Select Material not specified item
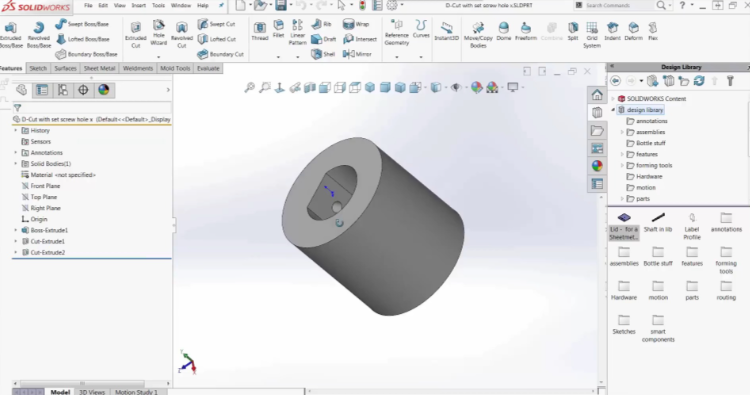The width and height of the screenshot is (750, 395). tap(58, 175)
